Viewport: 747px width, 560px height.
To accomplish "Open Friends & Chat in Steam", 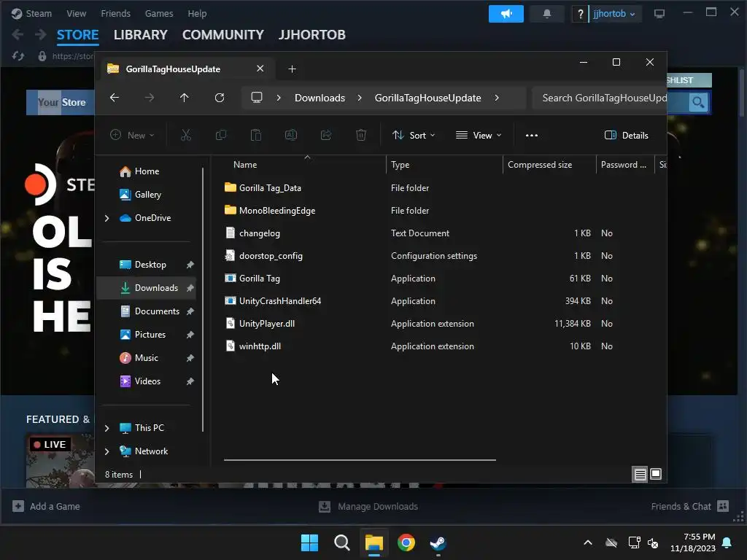I will click(x=690, y=506).
